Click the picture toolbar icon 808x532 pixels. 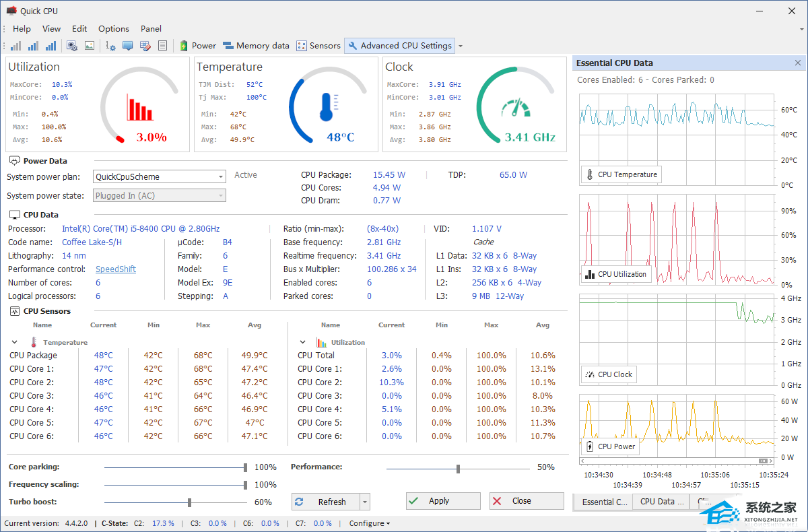click(x=89, y=46)
